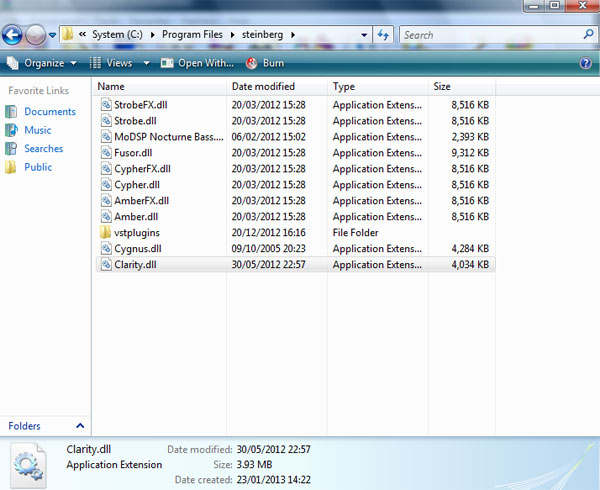
Task: Select the Clarity.dll file icon
Action: [106, 265]
